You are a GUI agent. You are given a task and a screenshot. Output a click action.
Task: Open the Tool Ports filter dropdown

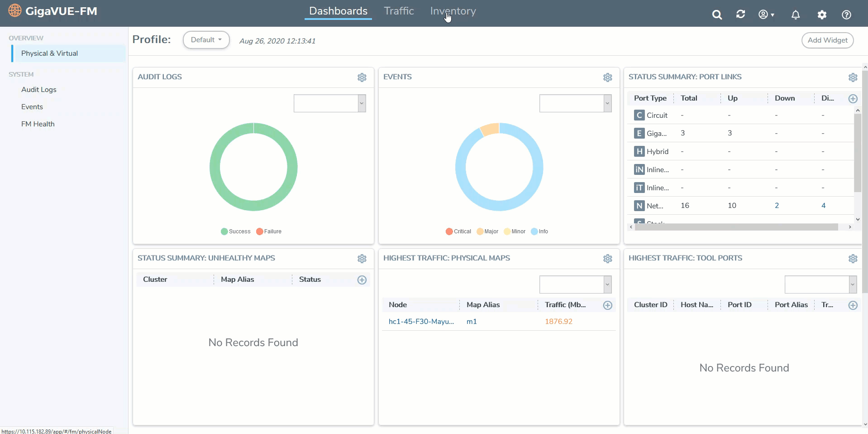821,285
